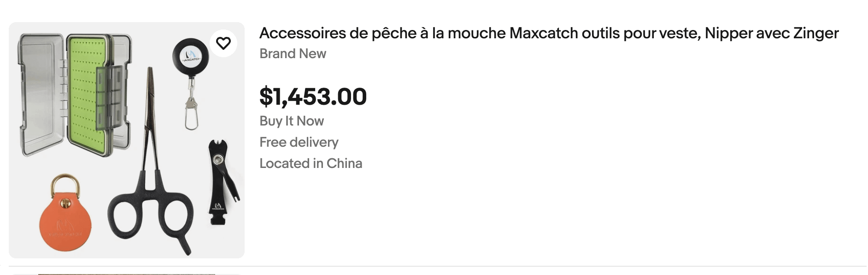This screenshot has height=275, width=868.
Task: Click the Buy It Now label
Action: [x=292, y=121]
